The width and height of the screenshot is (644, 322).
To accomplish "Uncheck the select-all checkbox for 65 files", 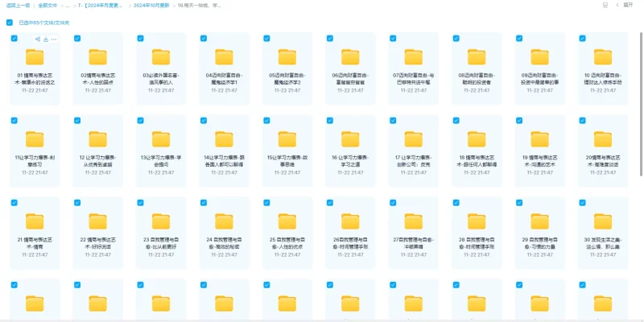I will click(x=10, y=23).
